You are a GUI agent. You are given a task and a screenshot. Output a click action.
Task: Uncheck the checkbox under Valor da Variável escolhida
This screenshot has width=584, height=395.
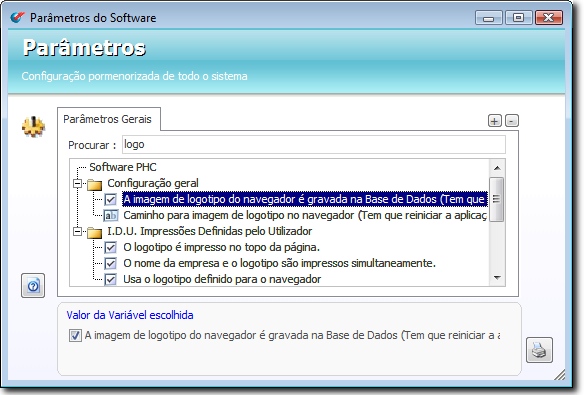(x=75, y=335)
